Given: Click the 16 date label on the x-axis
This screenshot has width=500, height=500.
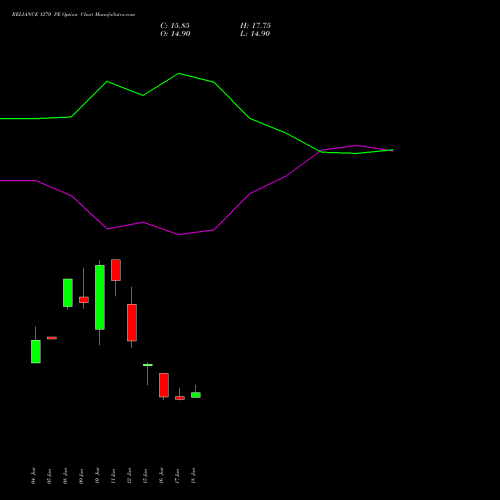Looking at the screenshot, I should pyautogui.click(x=161, y=476).
